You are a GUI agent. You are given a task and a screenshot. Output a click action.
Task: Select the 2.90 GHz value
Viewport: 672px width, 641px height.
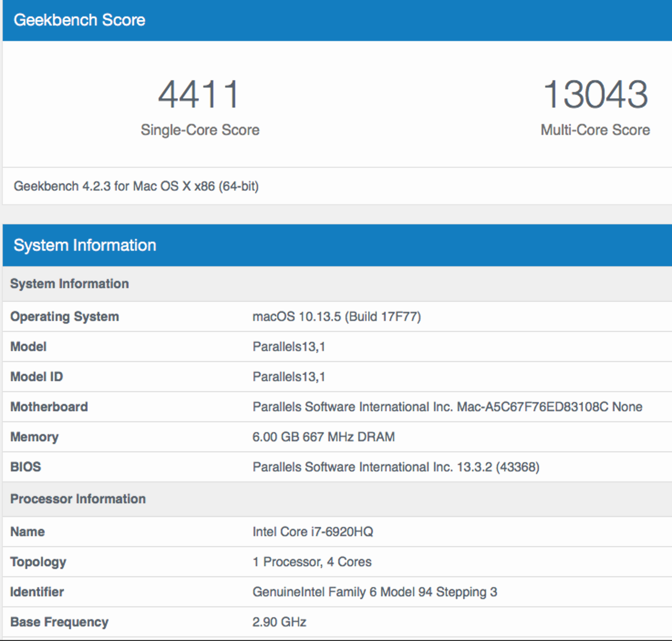(x=279, y=622)
